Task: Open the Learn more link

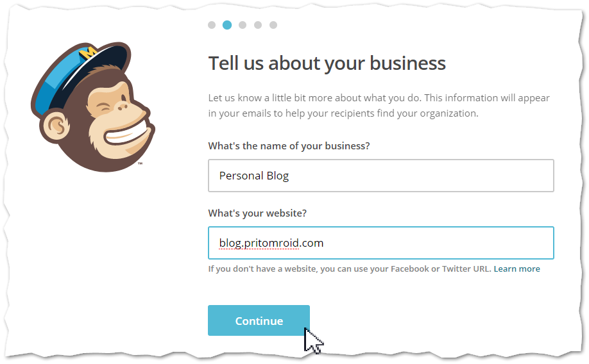Action: click(516, 269)
